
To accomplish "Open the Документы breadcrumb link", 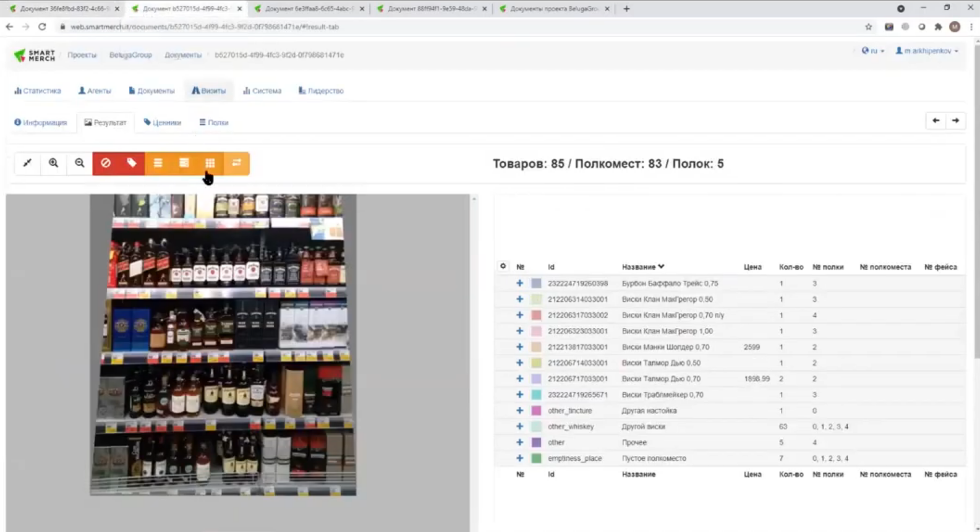I will coord(183,55).
